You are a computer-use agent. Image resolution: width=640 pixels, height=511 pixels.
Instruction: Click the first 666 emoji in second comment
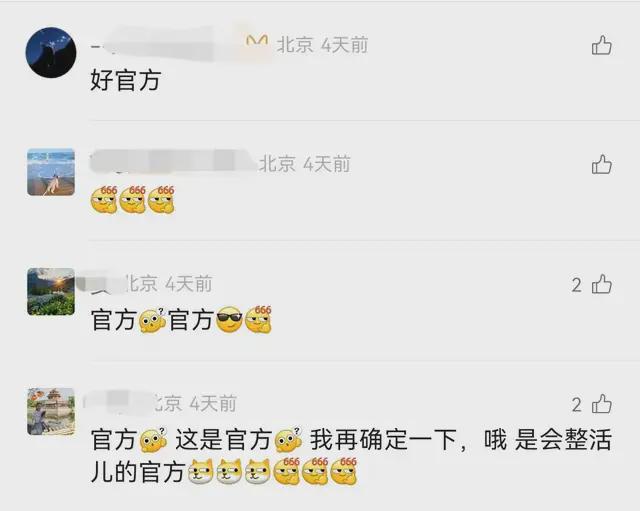coord(104,200)
